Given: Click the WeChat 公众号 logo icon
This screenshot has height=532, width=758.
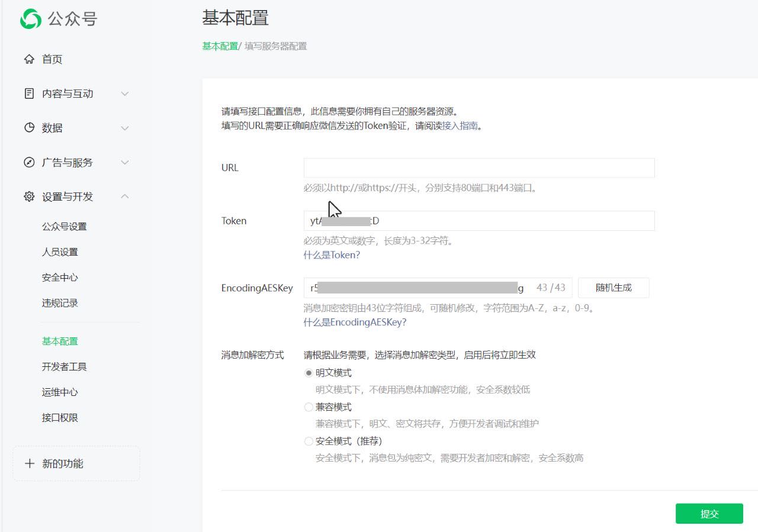Looking at the screenshot, I should (31, 19).
